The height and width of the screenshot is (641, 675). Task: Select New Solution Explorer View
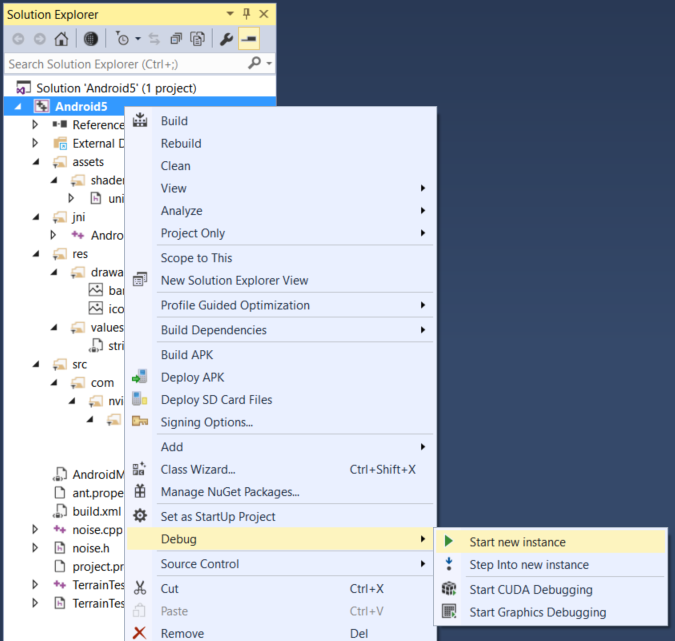281,280
